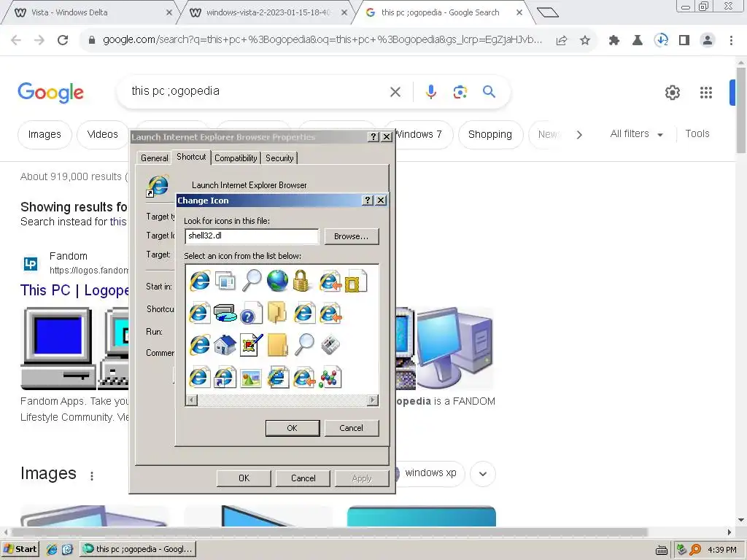
Task: Switch to the Security tab
Action: 279,158
